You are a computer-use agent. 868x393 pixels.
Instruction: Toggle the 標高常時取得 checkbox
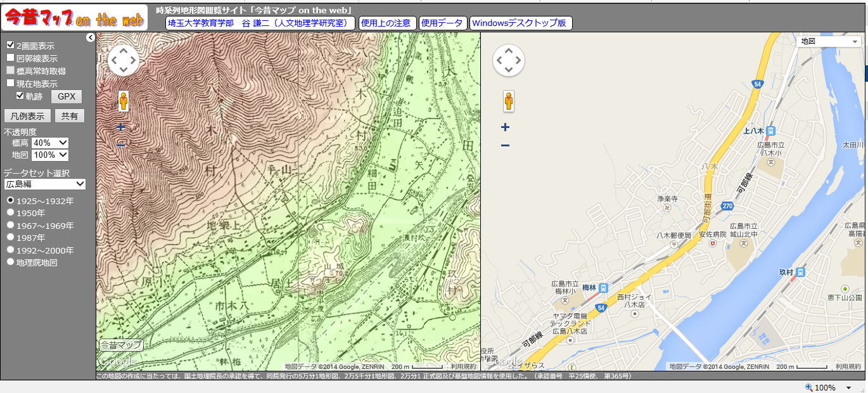10,70
